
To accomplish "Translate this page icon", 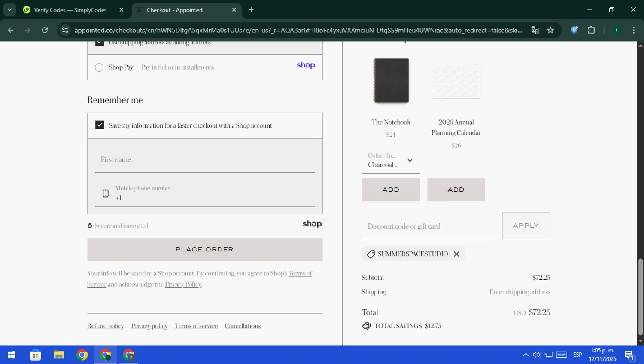I will [535, 30].
